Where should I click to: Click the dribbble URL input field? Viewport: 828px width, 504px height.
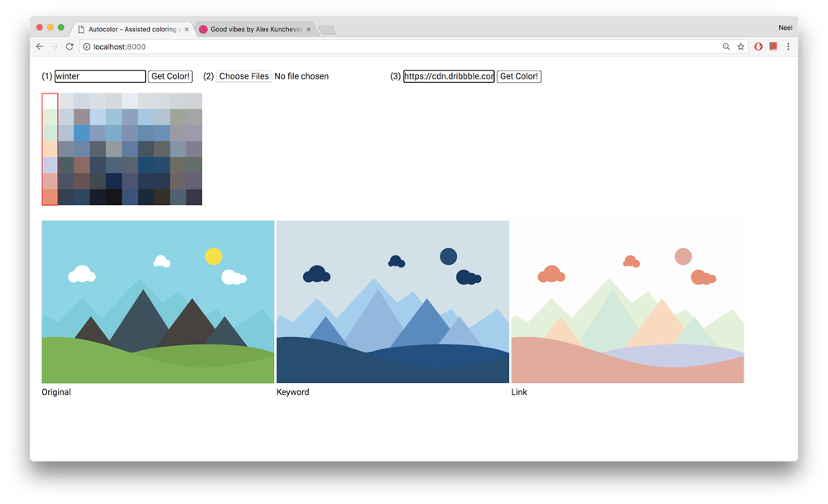(x=449, y=76)
